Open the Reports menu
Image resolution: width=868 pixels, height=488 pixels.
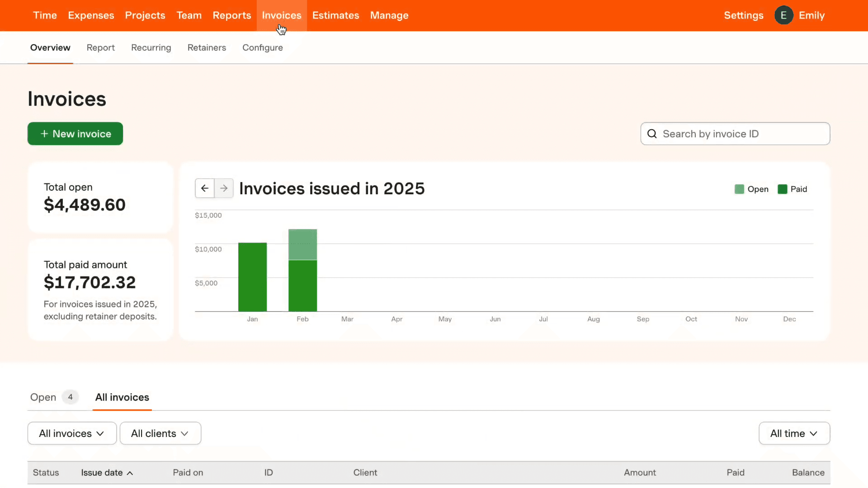(x=232, y=15)
